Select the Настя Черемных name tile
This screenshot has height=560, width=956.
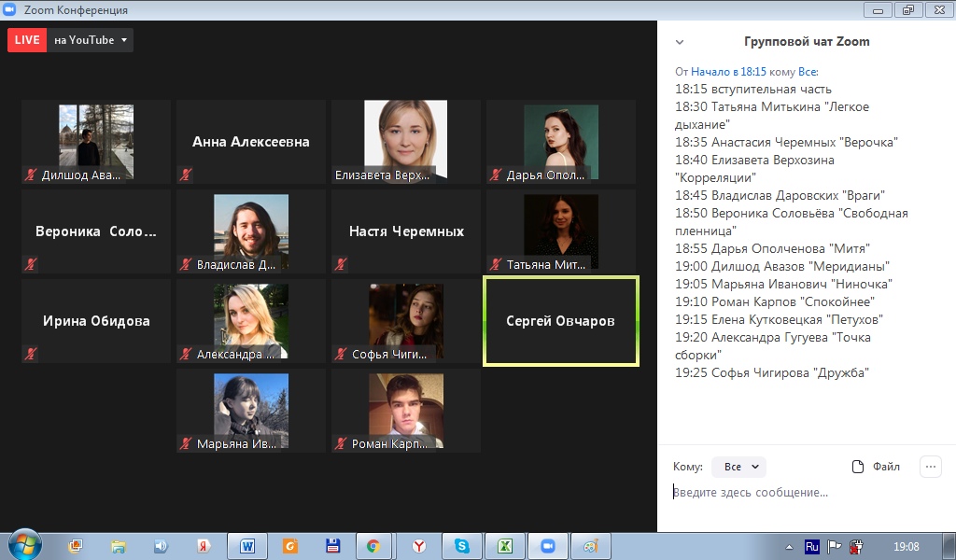[406, 231]
